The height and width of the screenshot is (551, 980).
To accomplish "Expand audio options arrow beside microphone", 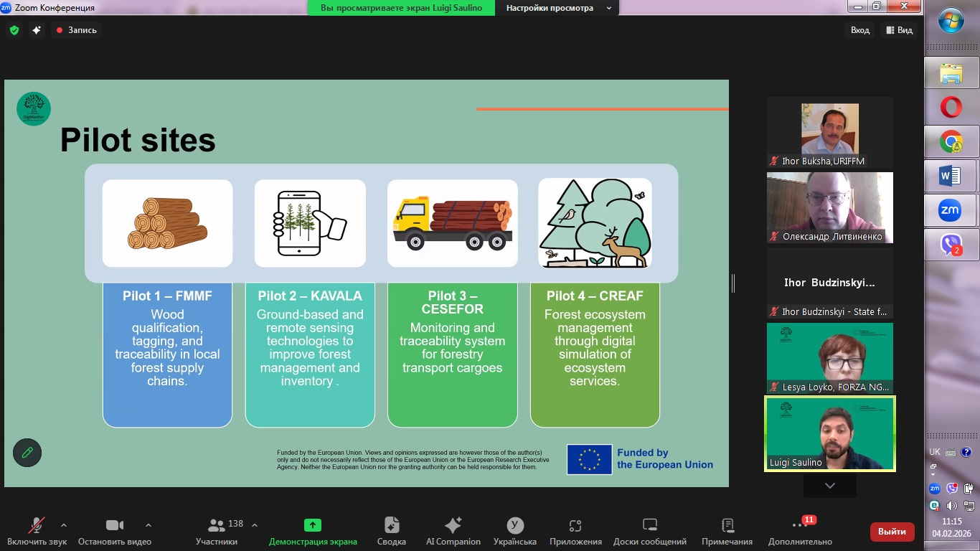I will coord(64,524).
